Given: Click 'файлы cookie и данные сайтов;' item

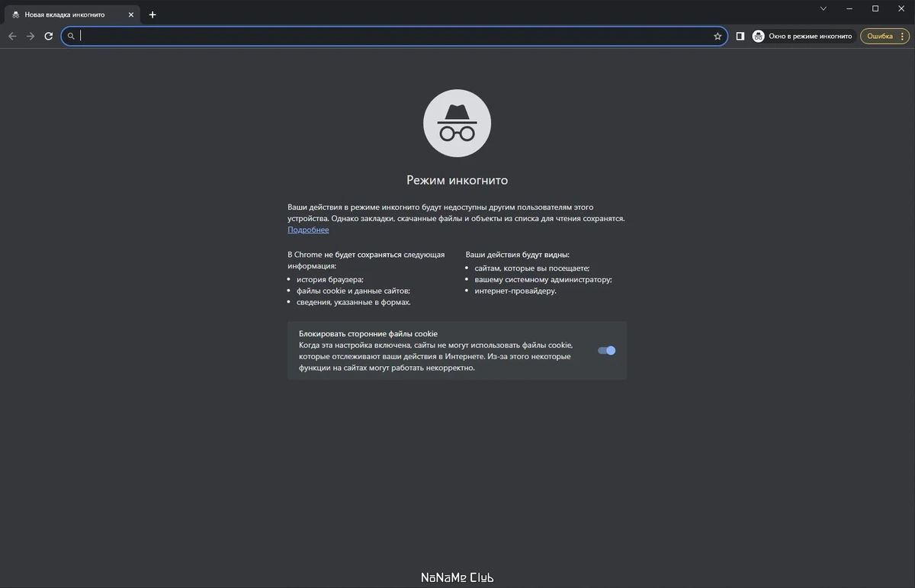Looking at the screenshot, I should pyautogui.click(x=354, y=291).
